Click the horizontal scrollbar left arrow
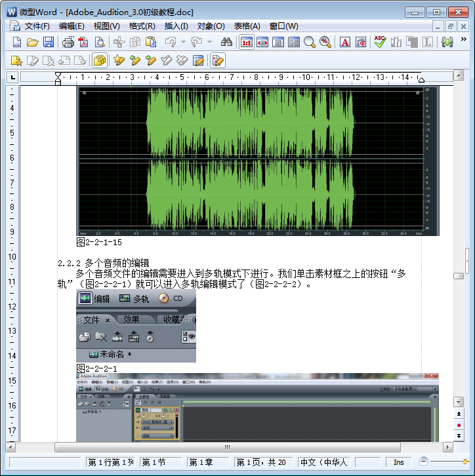475x476 pixels. (11, 447)
